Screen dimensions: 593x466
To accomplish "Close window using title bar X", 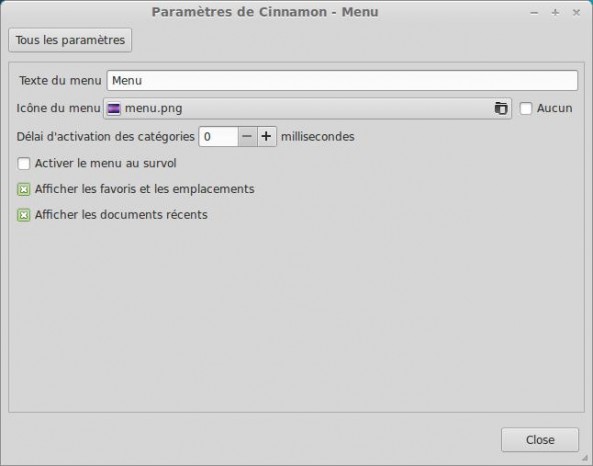I will pyautogui.click(x=576, y=13).
